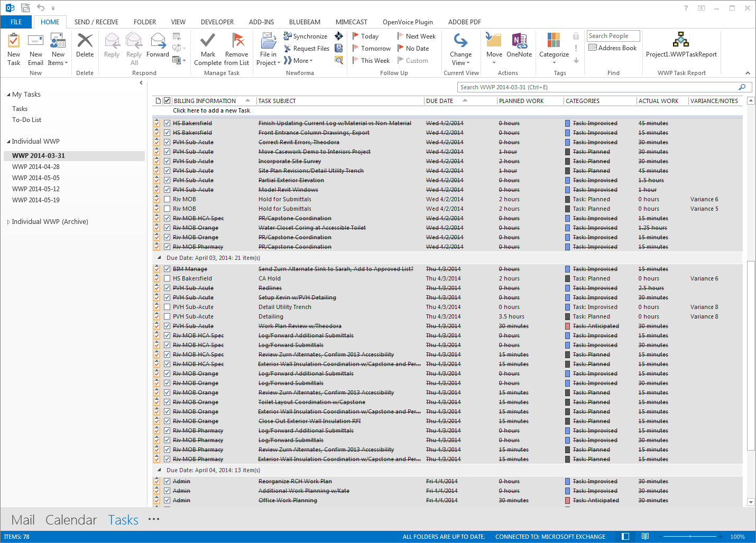Uncheck Office Work Planning task
The width and height of the screenshot is (756, 543).
pyautogui.click(x=167, y=500)
